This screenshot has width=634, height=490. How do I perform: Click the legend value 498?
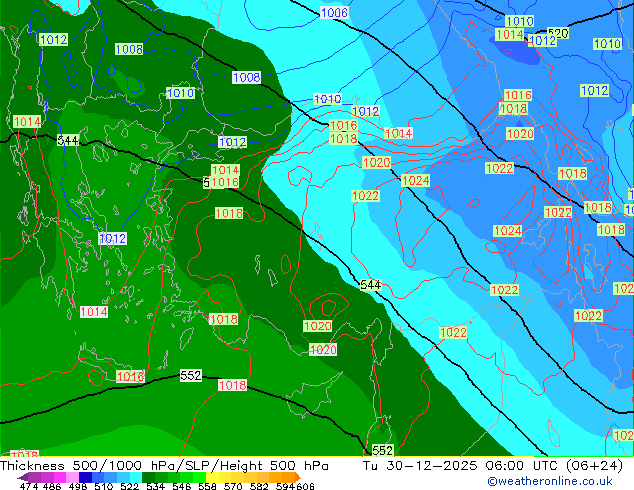click(78, 486)
